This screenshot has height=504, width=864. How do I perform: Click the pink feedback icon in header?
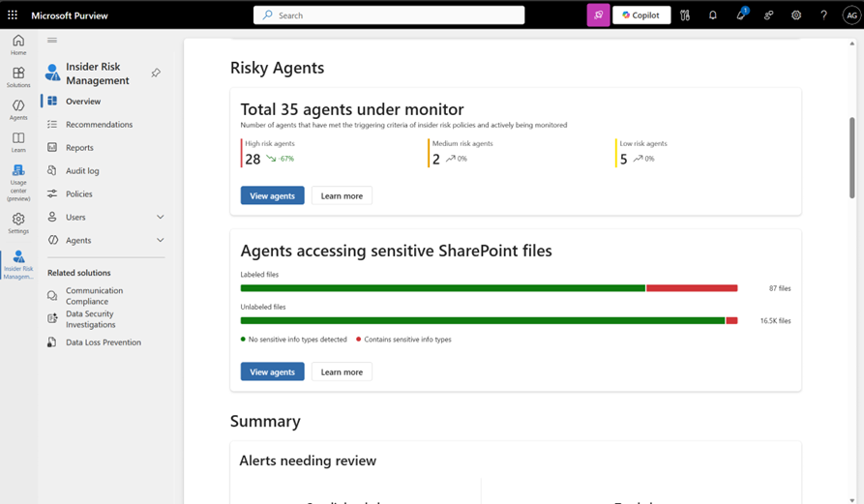point(598,15)
